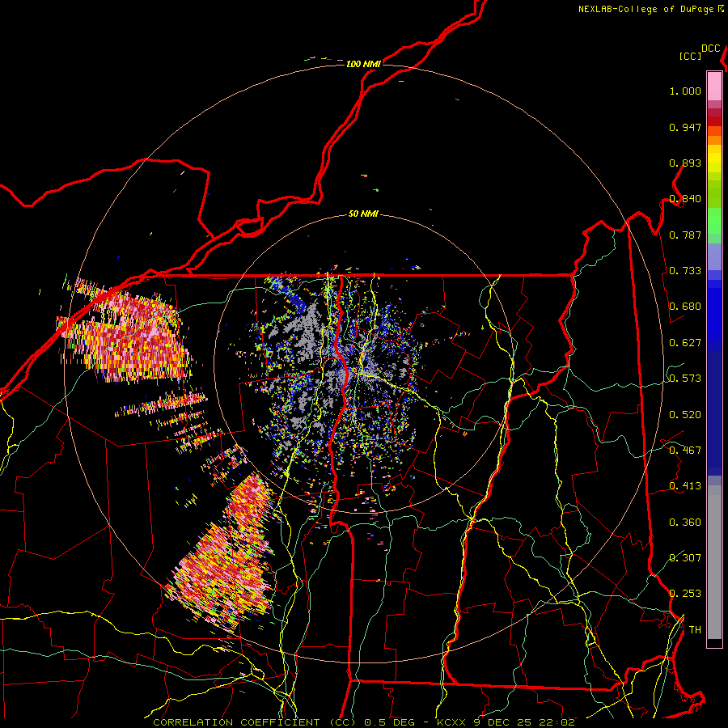The width and height of the screenshot is (728, 728).
Task: Click the 9 DEC 25 22:02 timestamp
Action: tap(524, 722)
